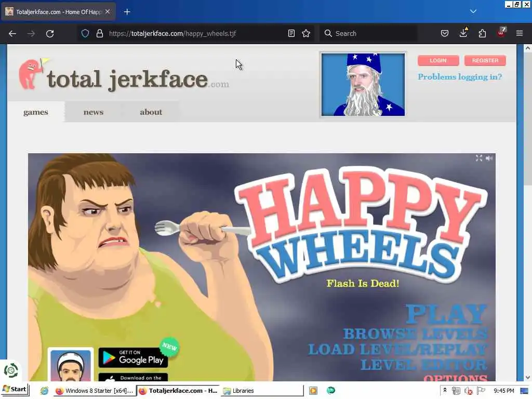Open the tracking protection shield icon

(x=85, y=33)
